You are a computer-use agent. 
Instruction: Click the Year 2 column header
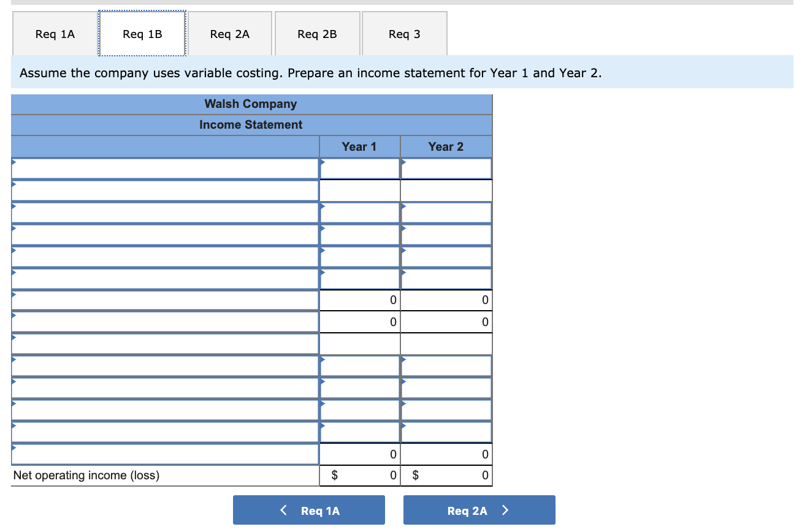tap(446, 146)
